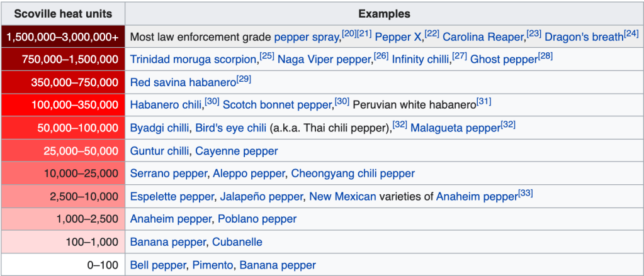The image size is (644, 276).
Task: Follow the Poblano pepper link
Action: tap(257, 219)
